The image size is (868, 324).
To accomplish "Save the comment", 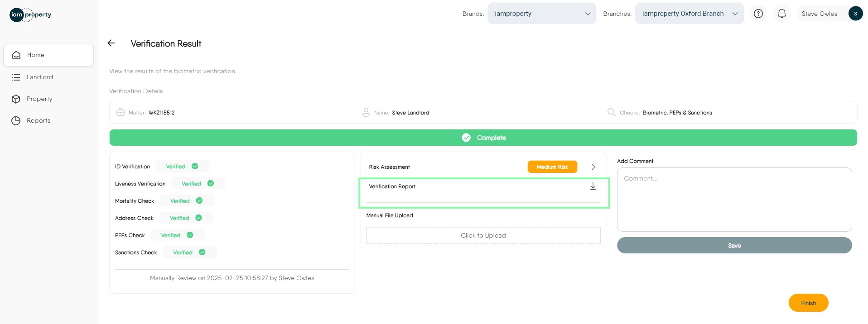I will pos(734,246).
